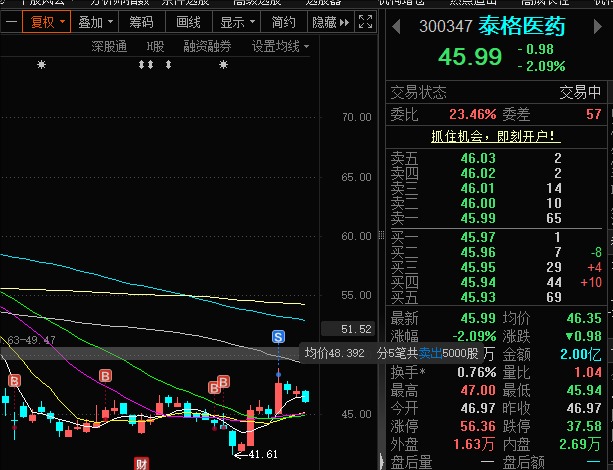Click 隐藏 to collapse panel
The width and height of the screenshot is (613, 470).
tap(330, 22)
